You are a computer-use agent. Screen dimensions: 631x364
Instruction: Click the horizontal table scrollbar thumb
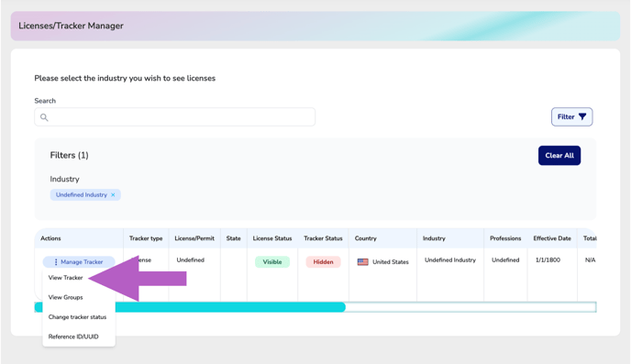coord(190,307)
